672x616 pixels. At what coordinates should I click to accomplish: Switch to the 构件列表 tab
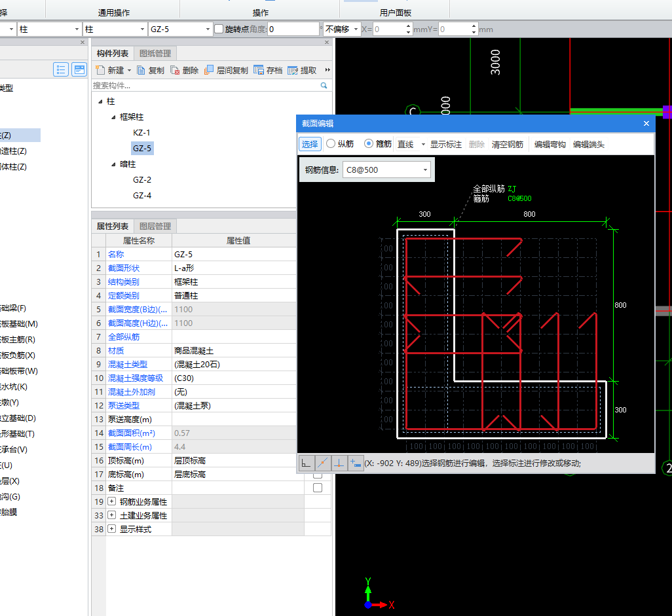coord(112,53)
